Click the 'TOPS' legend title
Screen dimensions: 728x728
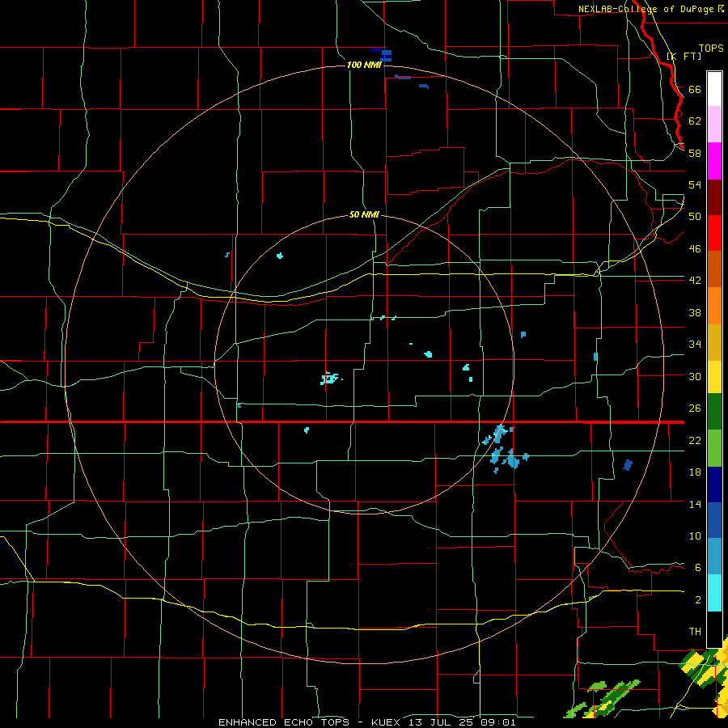pyautogui.click(x=711, y=48)
